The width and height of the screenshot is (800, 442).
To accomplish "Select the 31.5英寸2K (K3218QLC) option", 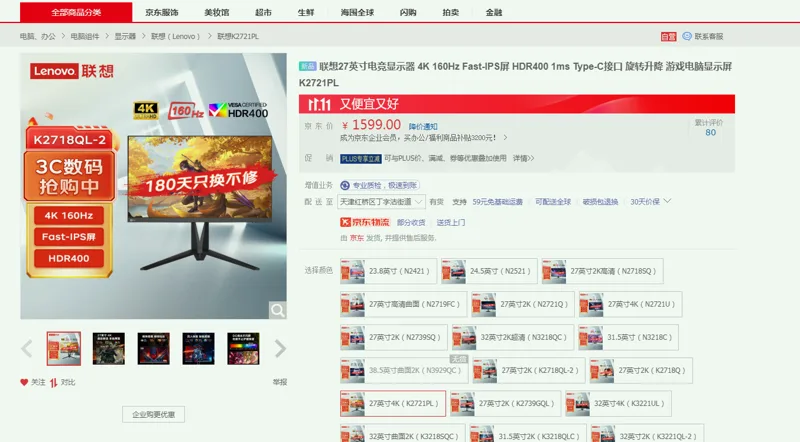I will pyautogui.click(x=528, y=434).
